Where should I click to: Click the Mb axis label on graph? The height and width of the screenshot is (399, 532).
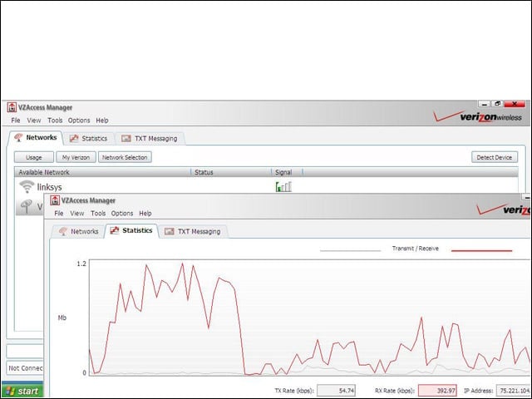(62, 318)
